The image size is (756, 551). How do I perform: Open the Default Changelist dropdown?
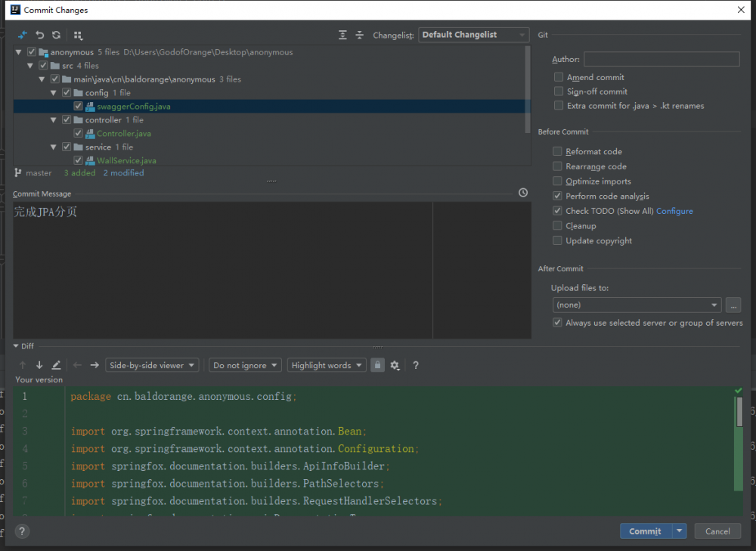point(474,35)
